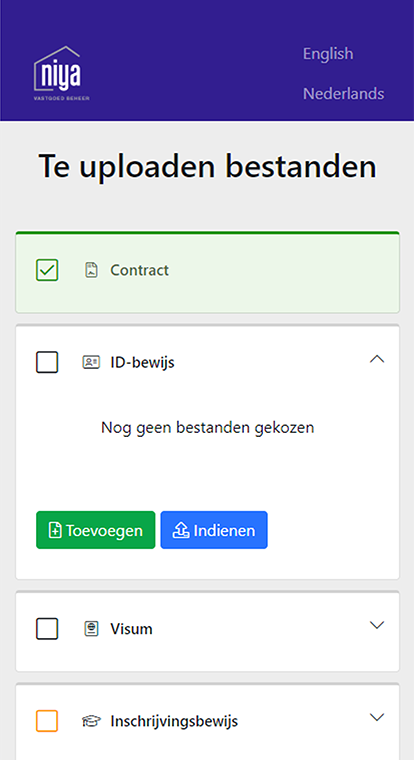Click the ID-bewijs card icon

coord(91,362)
